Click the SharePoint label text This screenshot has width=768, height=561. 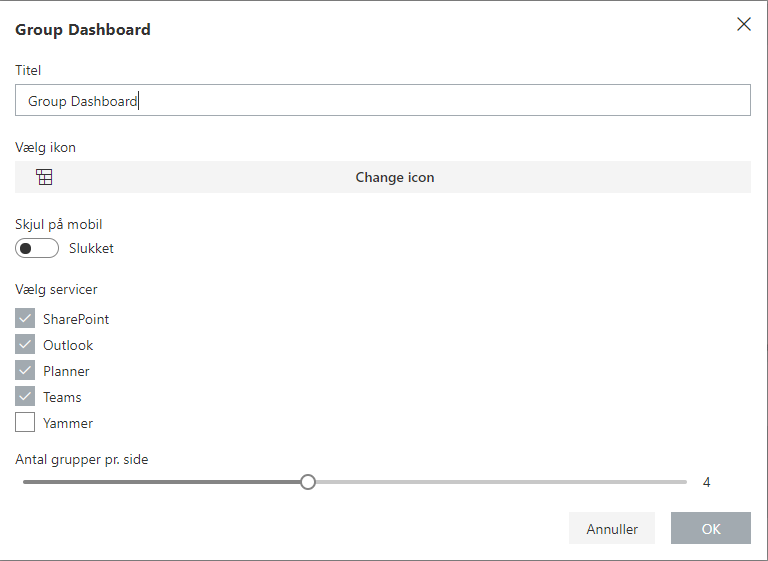(x=76, y=319)
